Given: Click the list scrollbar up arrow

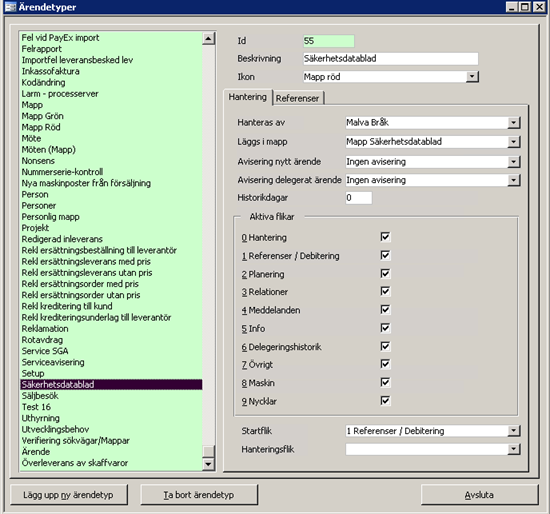Looking at the screenshot, I should click(x=208, y=38).
